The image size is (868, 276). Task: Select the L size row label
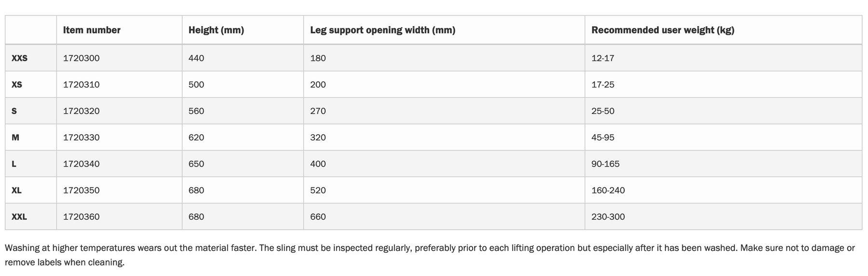(14, 164)
